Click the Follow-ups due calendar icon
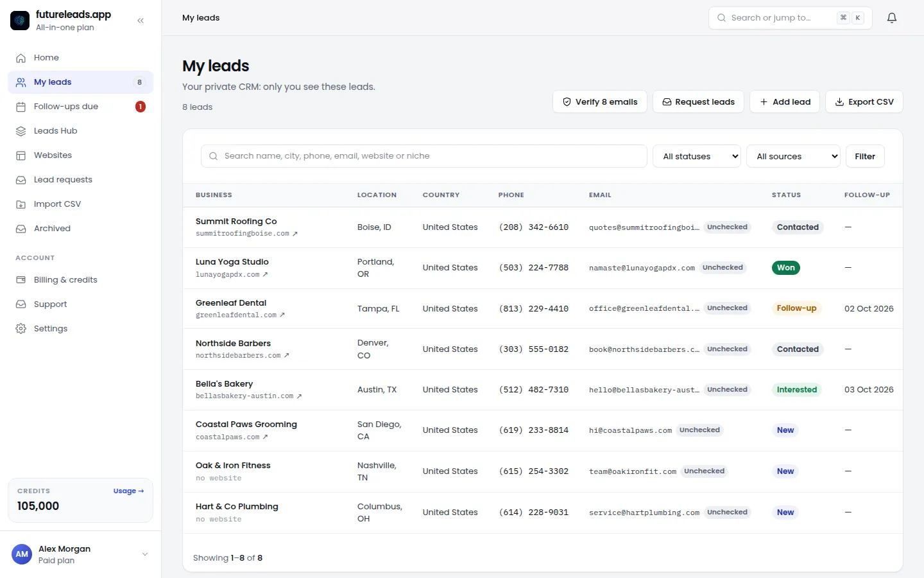Viewport: 924px width, 578px height. (x=21, y=107)
